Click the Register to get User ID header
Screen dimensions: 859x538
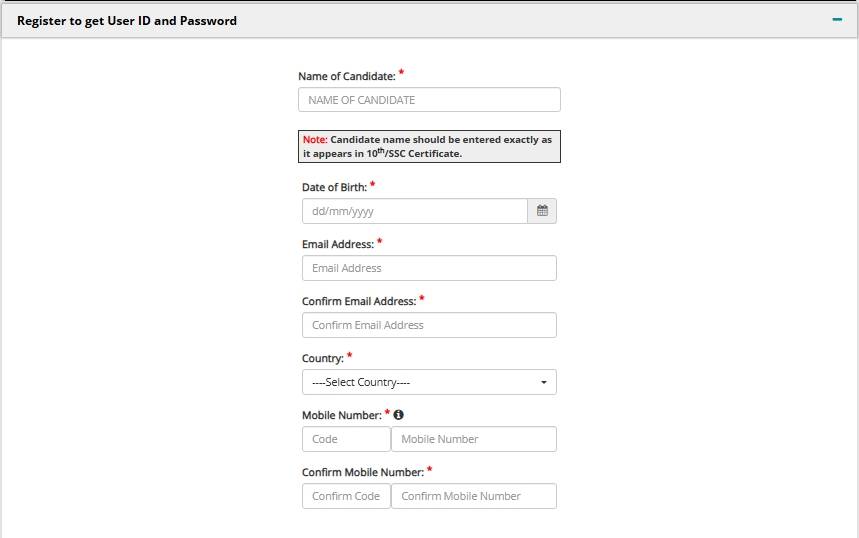pos(127,21)
